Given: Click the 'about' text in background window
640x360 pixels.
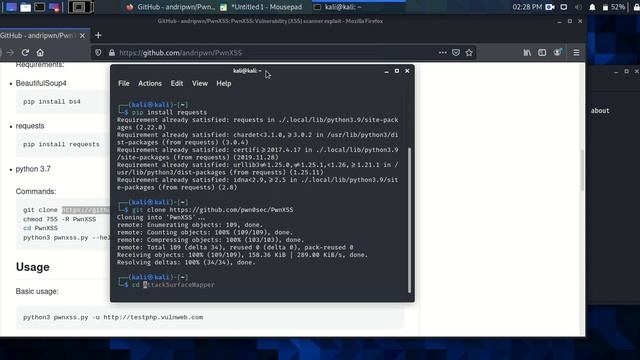Looking at the screenshot, I should 600,111.
